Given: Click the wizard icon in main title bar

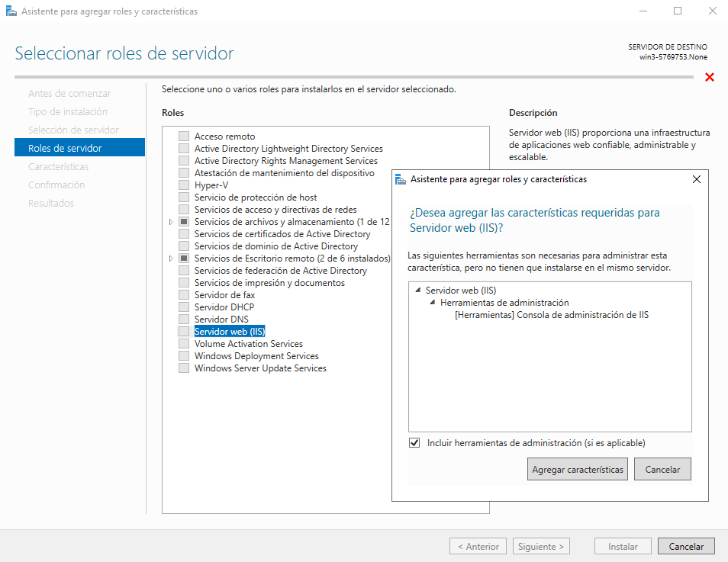Looking at the screenshot, I should click(x=11, y=11).
